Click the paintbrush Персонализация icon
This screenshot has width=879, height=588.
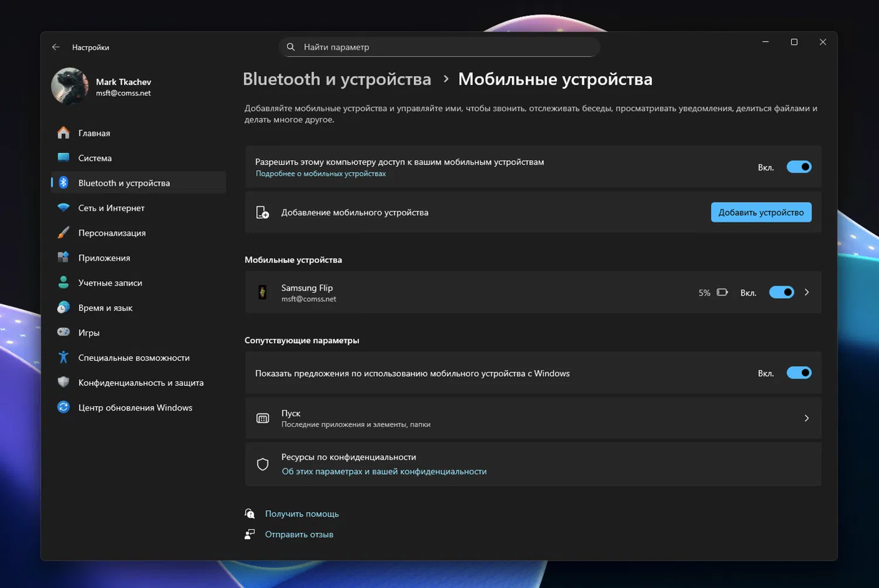coord(63,233)
